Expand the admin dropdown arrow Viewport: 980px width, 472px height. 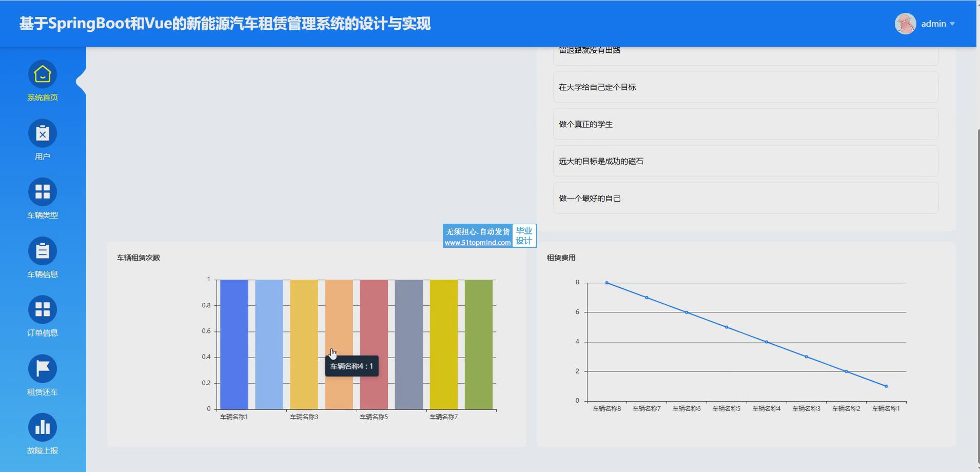point(952,24)
